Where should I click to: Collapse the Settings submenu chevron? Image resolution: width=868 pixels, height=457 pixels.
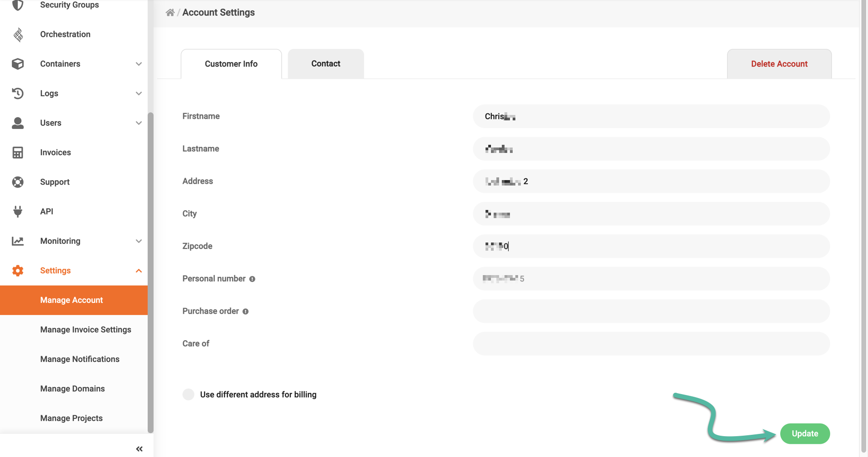(139, 271)
